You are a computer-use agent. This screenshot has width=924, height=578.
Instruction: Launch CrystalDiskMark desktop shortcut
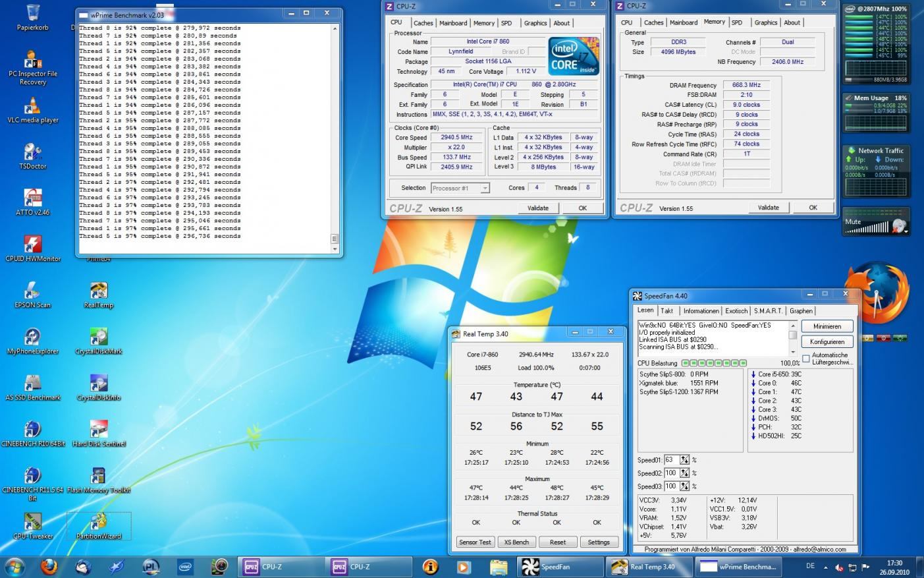pyautogui.click(x=99, y=341)
